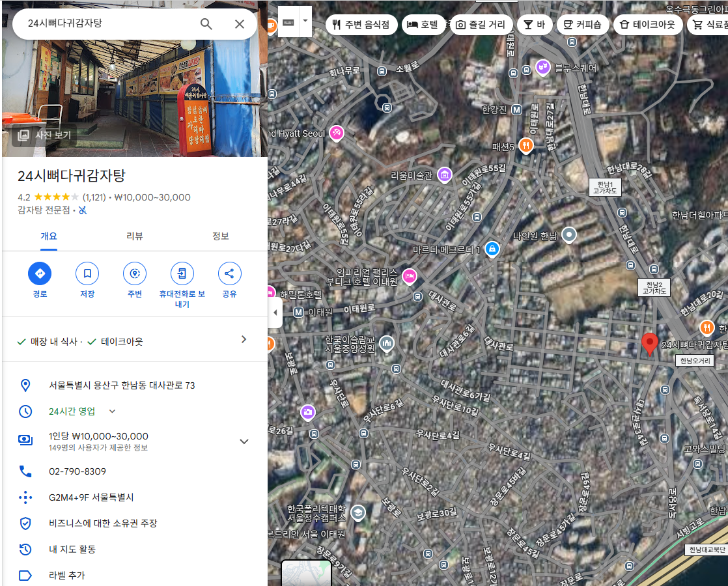728x586 pixels.
Task: Expand the dine-in and takeout details
Action: (x=244, y=339)
